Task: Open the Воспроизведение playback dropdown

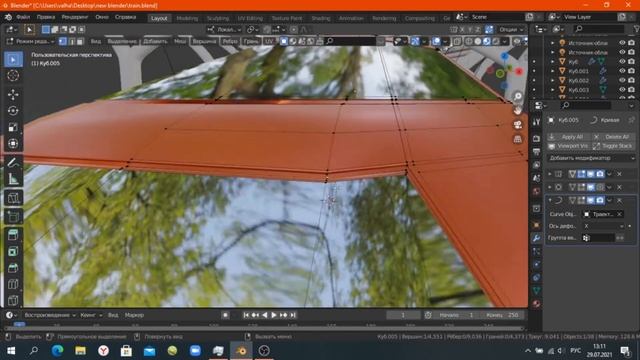Action: point(50,315)
